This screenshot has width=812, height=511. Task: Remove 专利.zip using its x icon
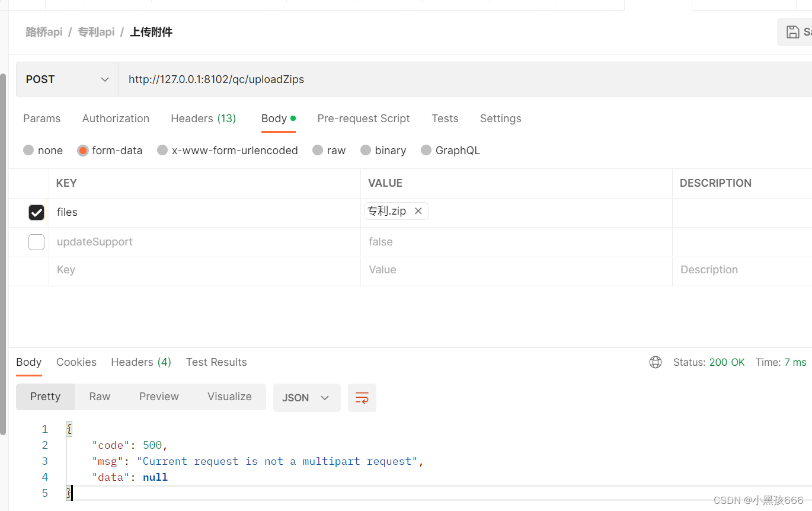point(418,210)
